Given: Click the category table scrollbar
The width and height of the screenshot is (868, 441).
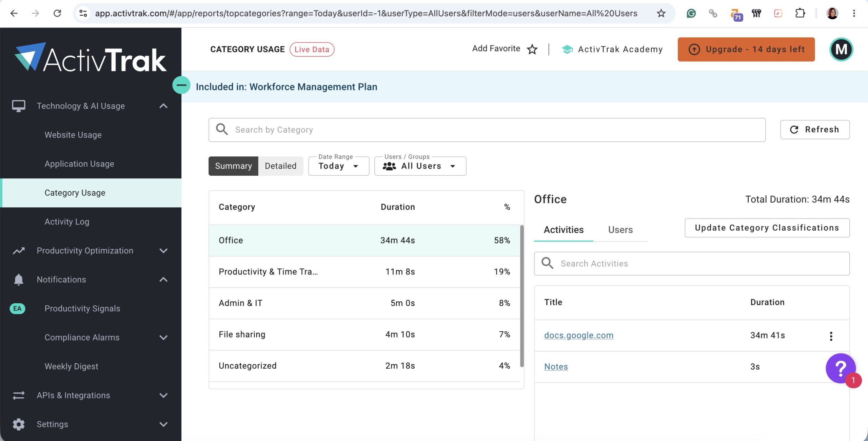Looking at the screenshot, I should (x=522, y=296).
